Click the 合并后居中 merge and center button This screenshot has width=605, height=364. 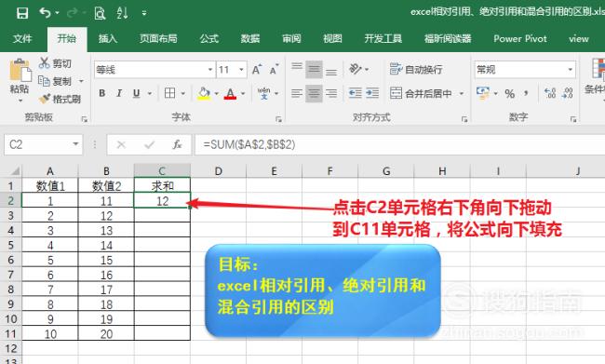(421, 93)
